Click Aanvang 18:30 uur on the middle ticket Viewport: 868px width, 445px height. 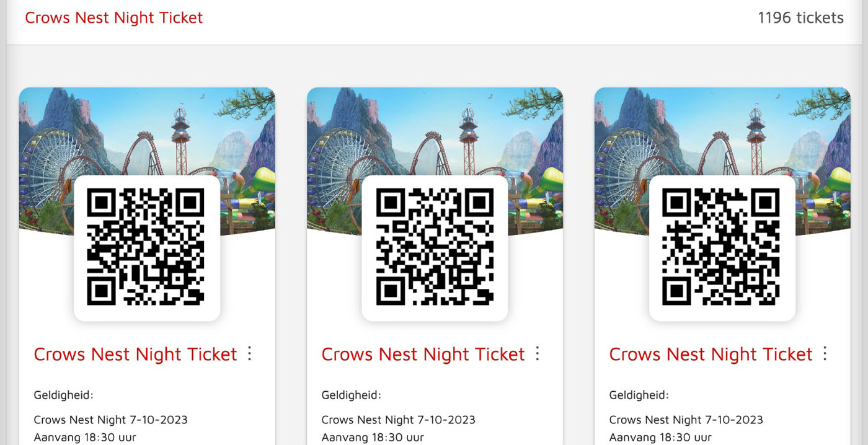coord(373,438)
